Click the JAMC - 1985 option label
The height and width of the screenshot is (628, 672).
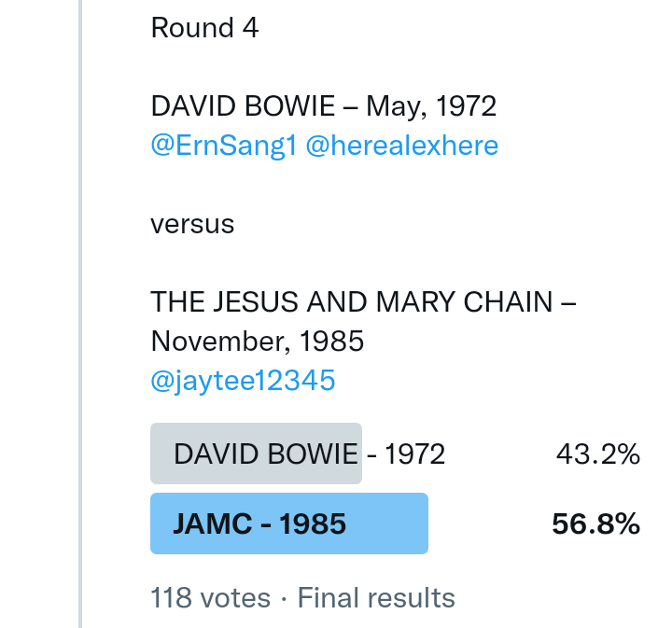point(259,523)
